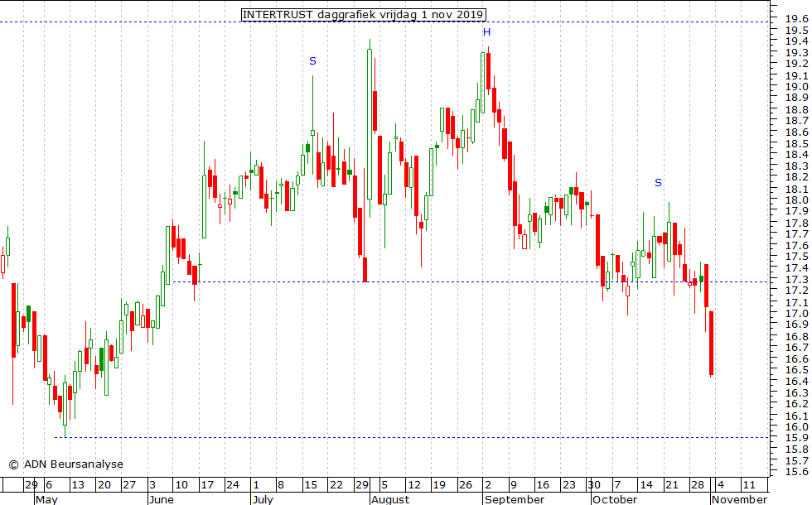Click date label 7 in October
Image resolution: width=812 pixels, height=505 pixels.
(616, 485)
